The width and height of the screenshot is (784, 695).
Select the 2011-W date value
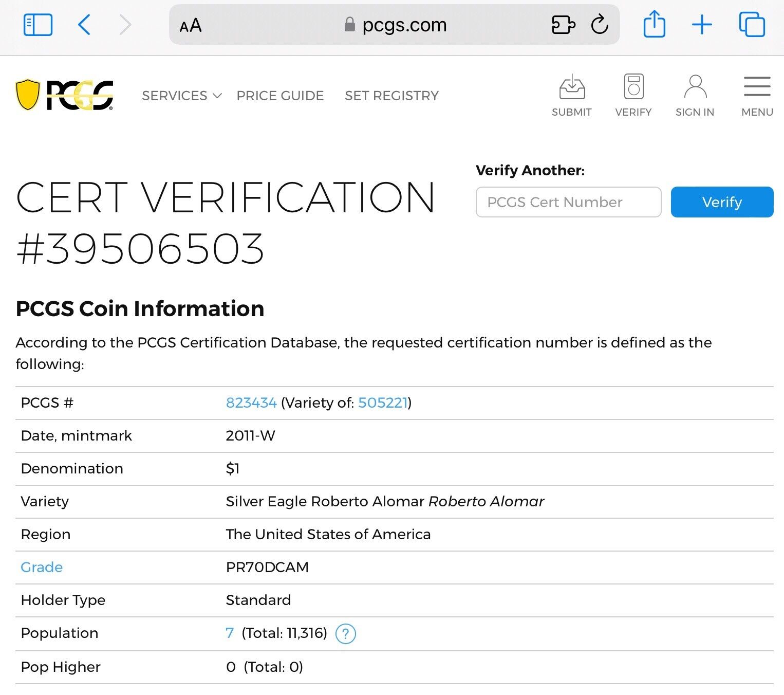251,435
